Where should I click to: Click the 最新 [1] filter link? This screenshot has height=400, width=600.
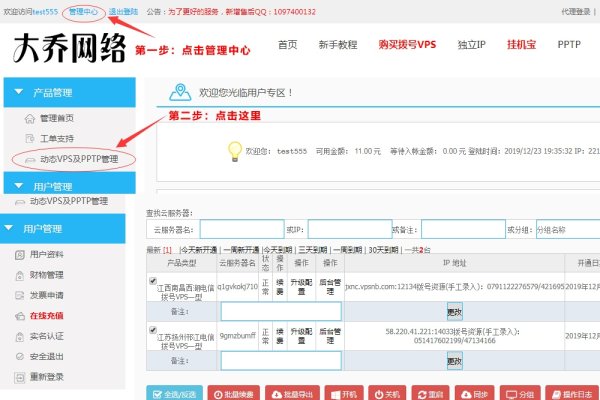159,250
